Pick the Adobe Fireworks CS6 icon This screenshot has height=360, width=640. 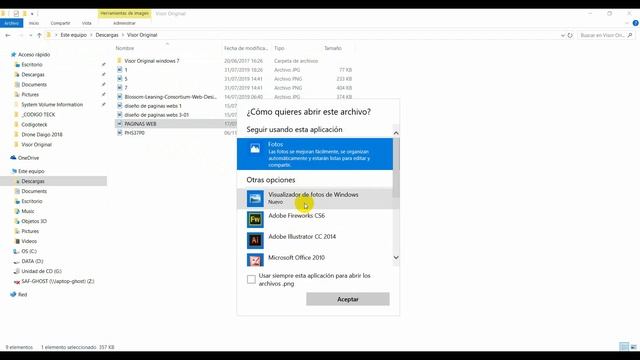point(255,220)
